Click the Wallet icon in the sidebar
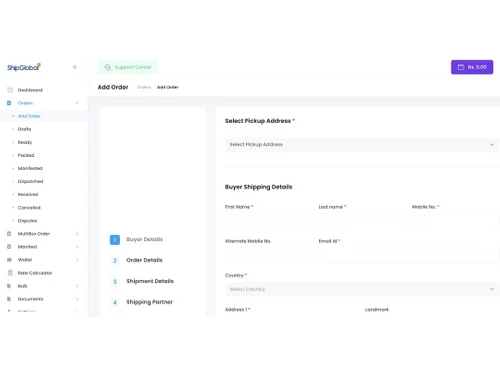 (x=9, y=260)
